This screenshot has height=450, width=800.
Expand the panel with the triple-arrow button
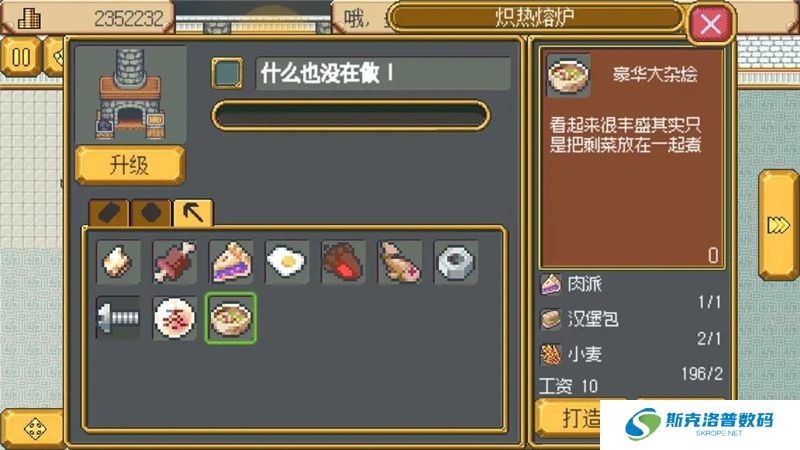[x=778, y=224]
